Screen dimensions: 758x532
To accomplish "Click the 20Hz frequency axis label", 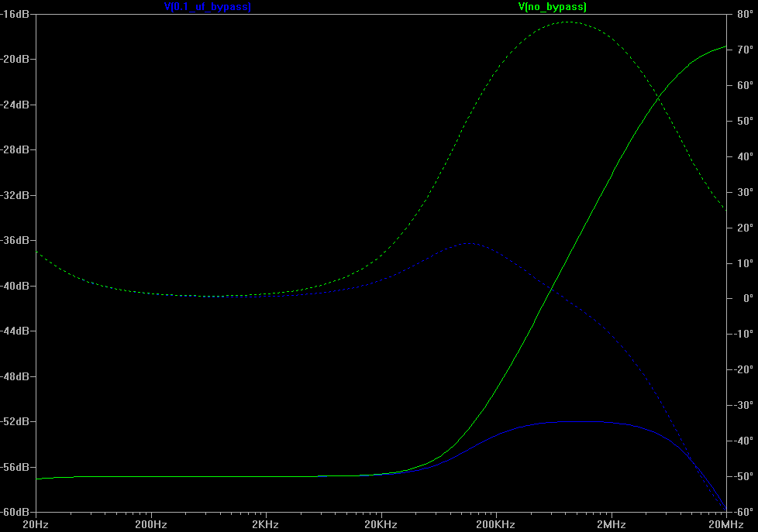I will point(36,524).
